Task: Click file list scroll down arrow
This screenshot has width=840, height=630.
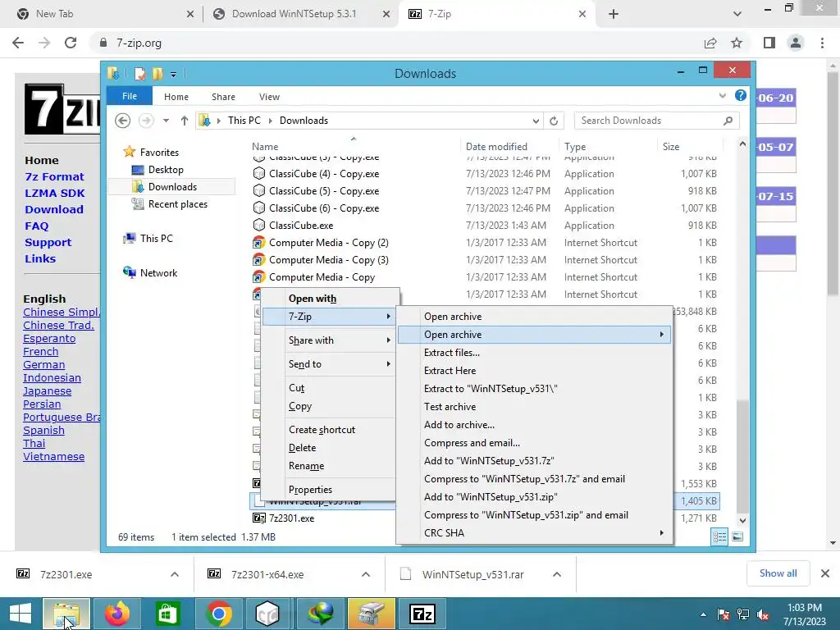Action: 742,521
